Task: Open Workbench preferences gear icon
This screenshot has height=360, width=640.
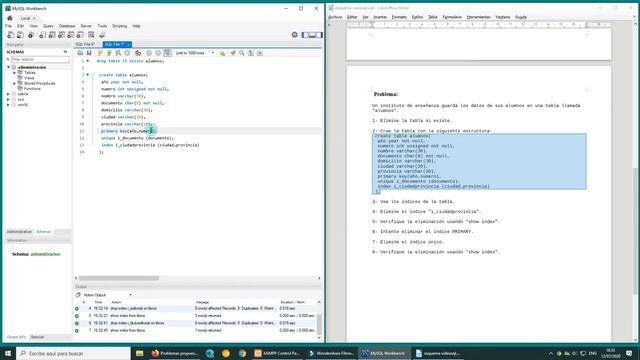Action: (295, 35)
